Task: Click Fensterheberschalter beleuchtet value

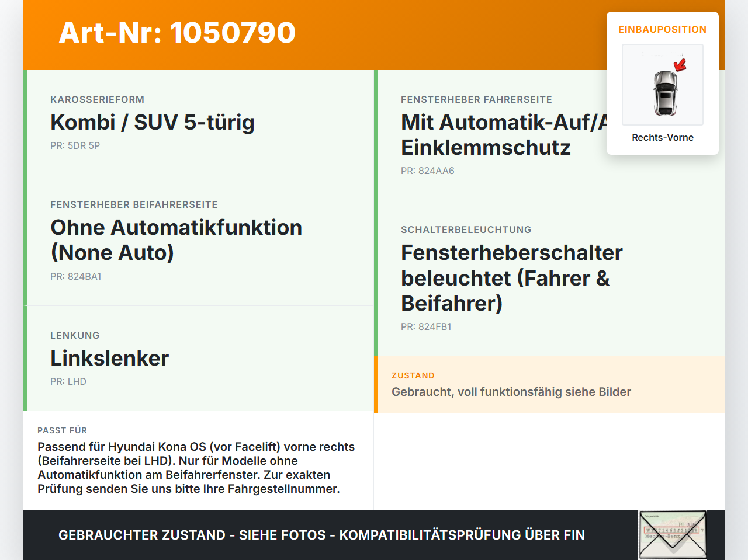Action: pyautogui.click(x=512, y=277)
